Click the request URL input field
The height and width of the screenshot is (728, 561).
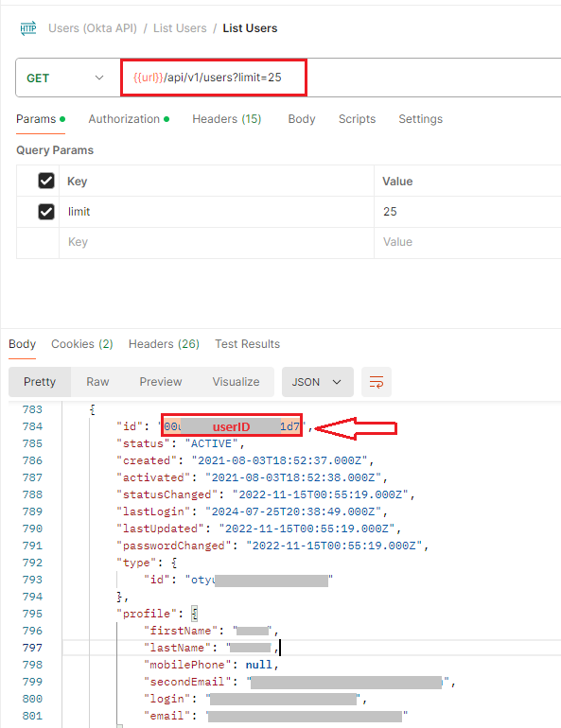341,78
